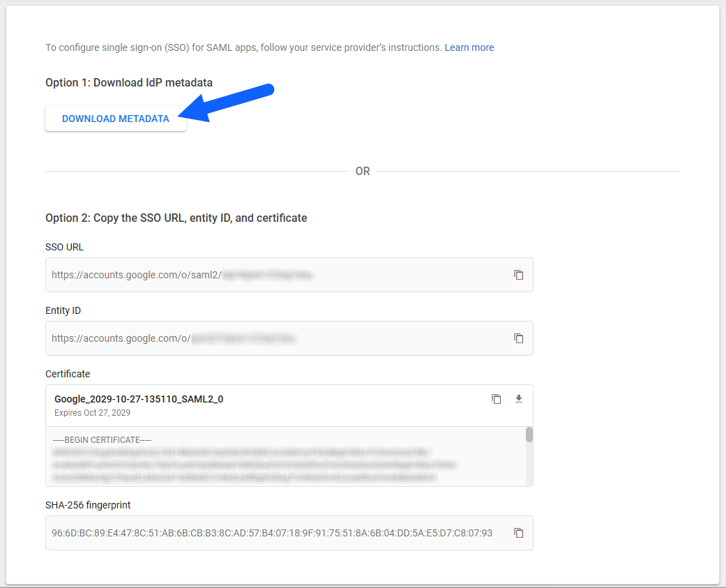Click the 'SSO URL' field label
The height and width of the screenshot is (588, 726).
65,247
